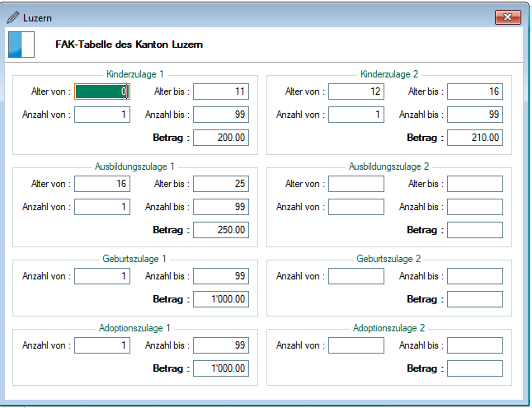Click Kinderzulage 1 Alter bis field

[221, 91]
